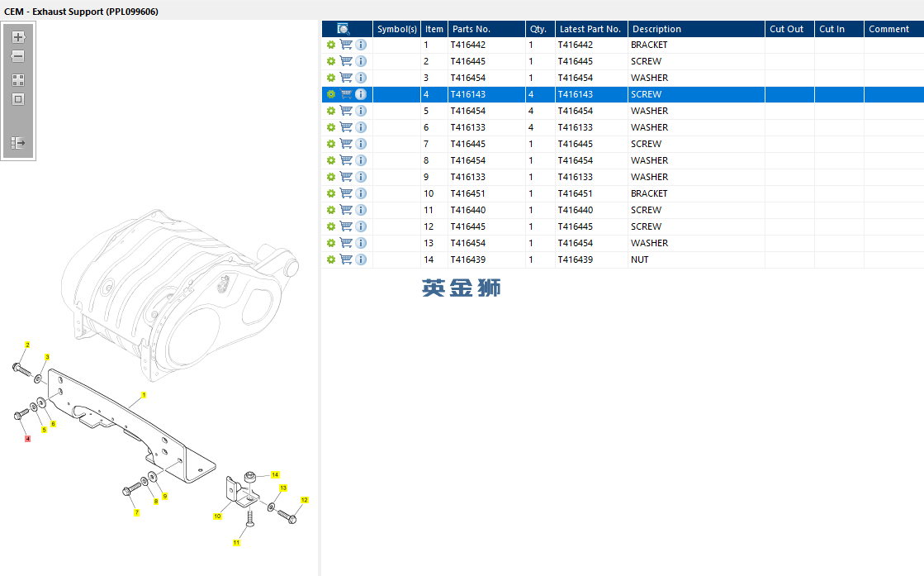Click callout label 13 on the diagram
Screen dimensions: 924x576
click(283, 488)
